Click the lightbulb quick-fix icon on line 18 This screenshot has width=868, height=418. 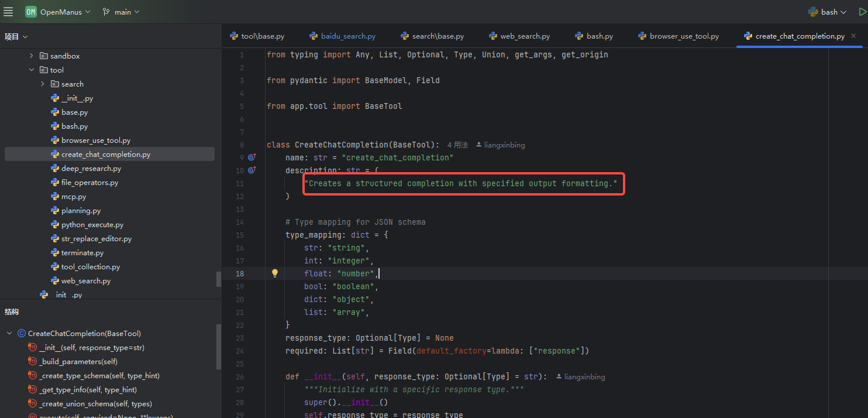[275, 273]
